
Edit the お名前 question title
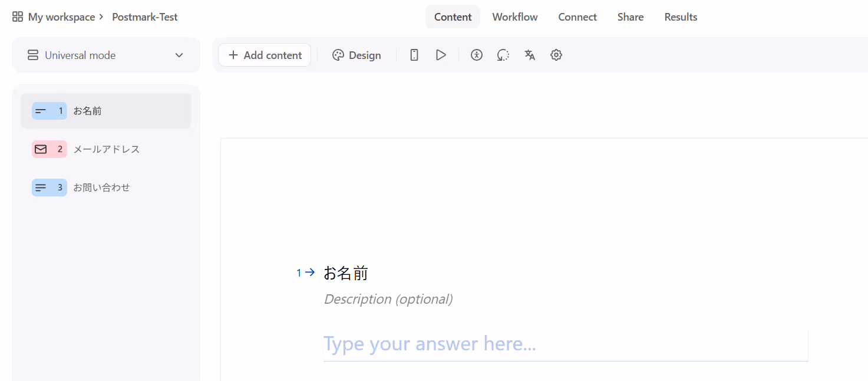pyautogui.click(x=346, y=273)
